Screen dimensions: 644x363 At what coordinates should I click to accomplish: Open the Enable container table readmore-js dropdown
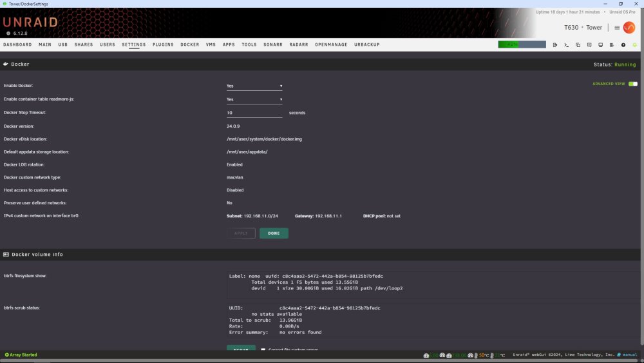click(x=254, y=99)
